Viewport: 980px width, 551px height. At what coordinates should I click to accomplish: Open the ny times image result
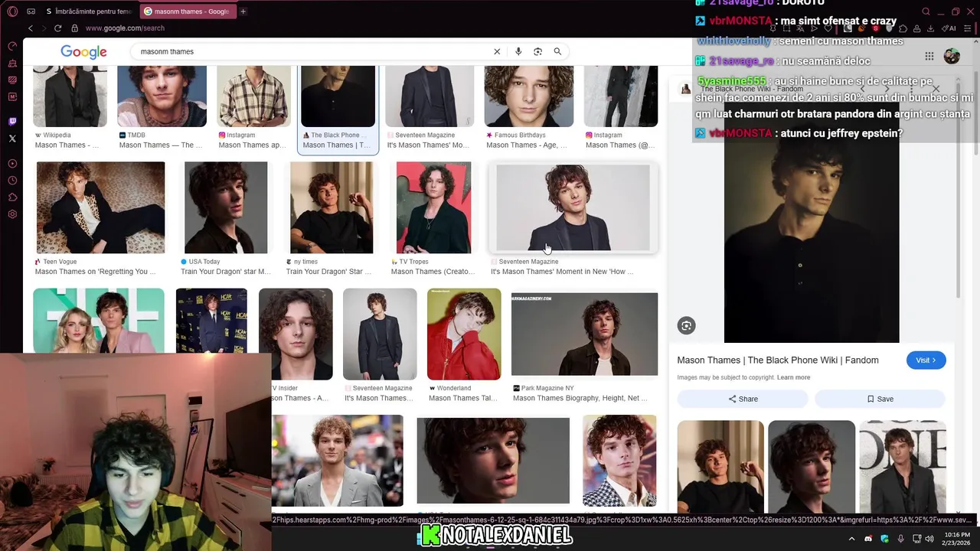pos(332,207)
